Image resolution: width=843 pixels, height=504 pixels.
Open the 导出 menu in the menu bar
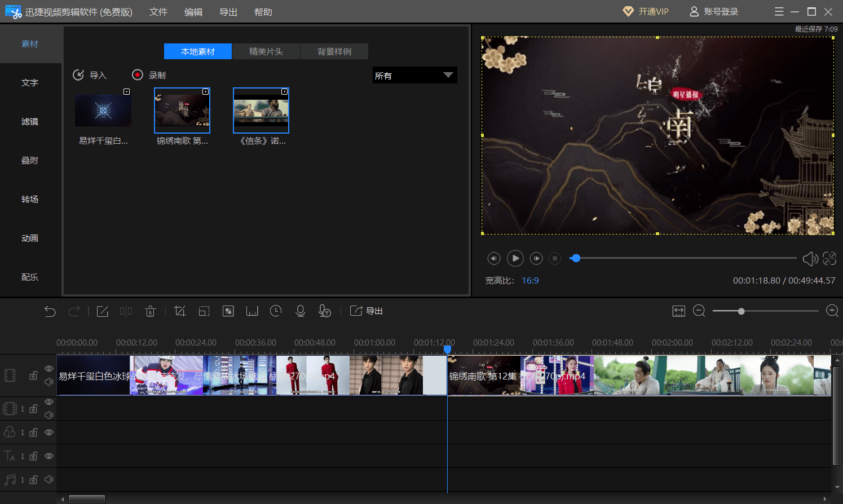tap(228, 12)
